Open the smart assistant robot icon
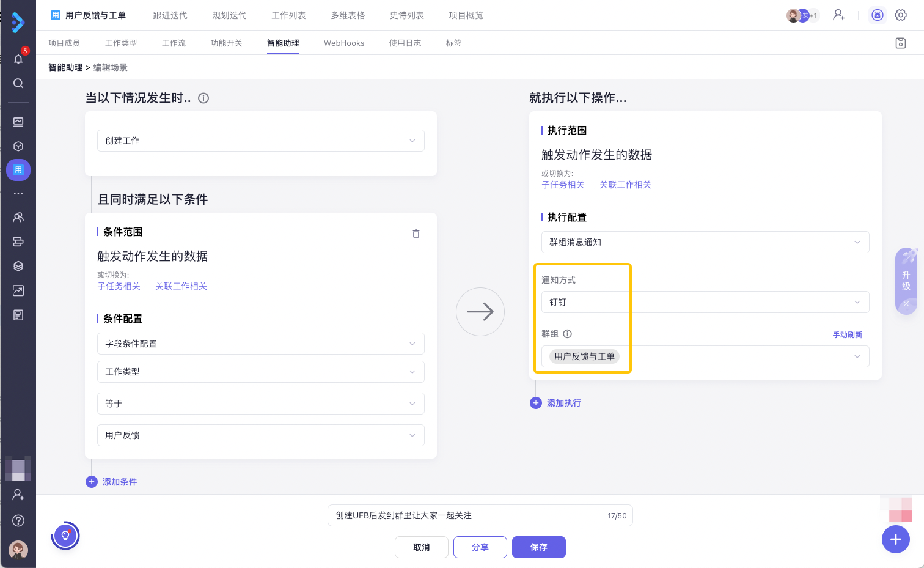Image resolution: width=924 pixels, height=568 pixels. click(x=877, y=15)
